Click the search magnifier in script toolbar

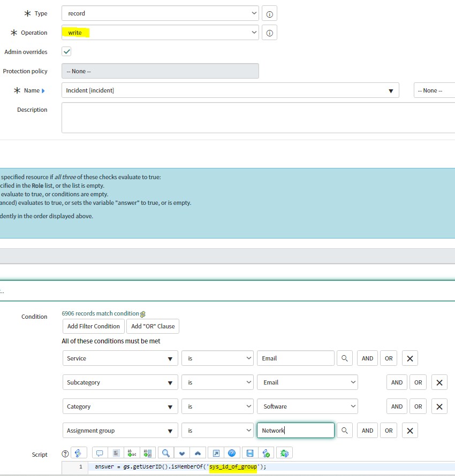166,453
